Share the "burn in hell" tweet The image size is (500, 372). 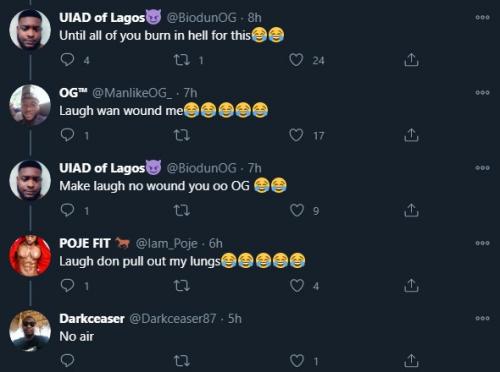click(x=411, y=60)
